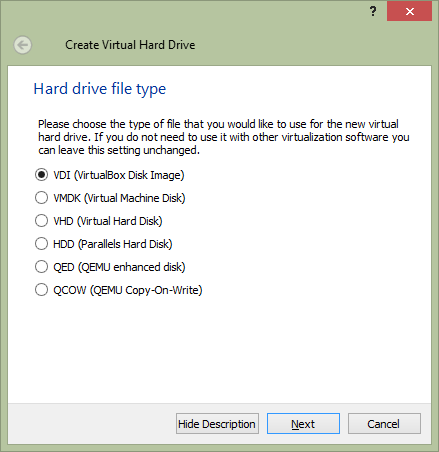Viewport: 439px width, 452px height.
Task: Open help with the question mark icon
Action: pyautogui.click(x=373, y=11)
